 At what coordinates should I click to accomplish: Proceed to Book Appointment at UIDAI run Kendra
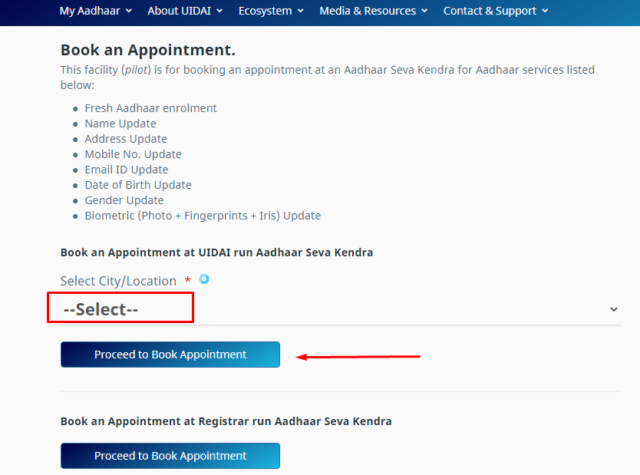(170, 354)
